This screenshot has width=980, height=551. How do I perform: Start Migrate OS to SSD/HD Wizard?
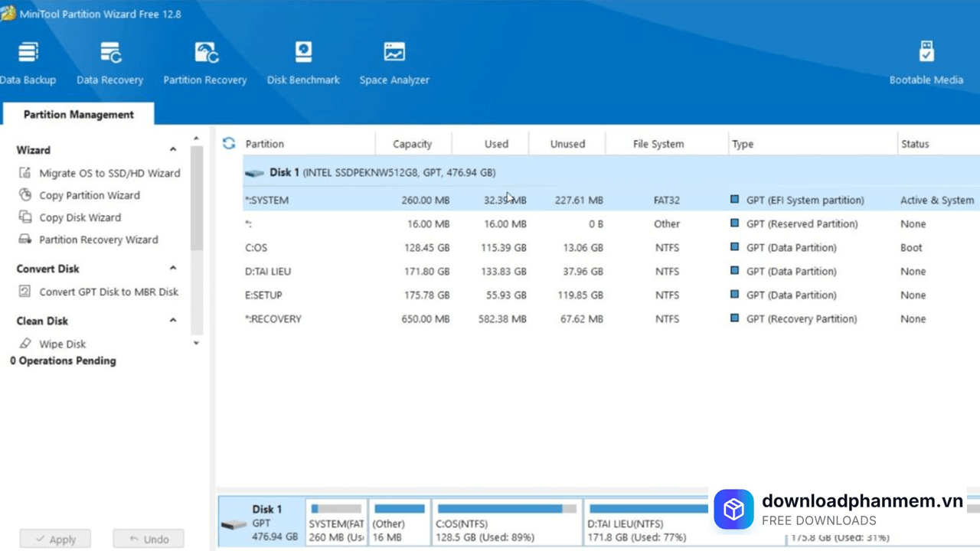(x=109, y=173)
